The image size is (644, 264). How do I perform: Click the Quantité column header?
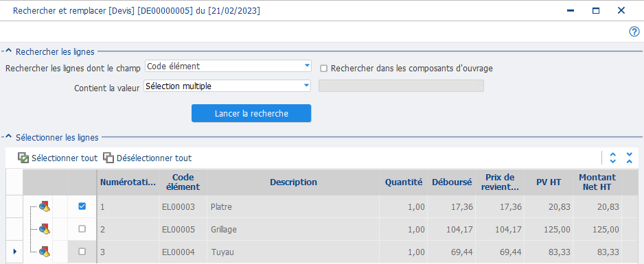[x=403, y=182]
